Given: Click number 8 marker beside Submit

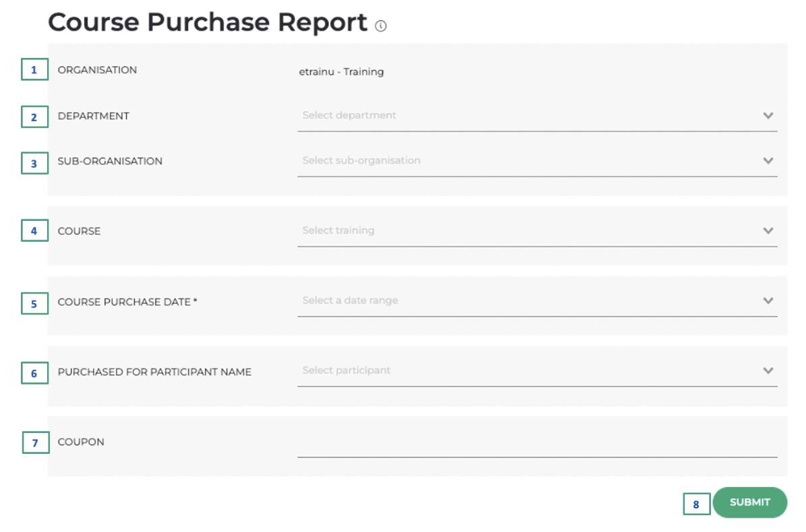Looking at the screenshot, I should (x=696, y=504).
